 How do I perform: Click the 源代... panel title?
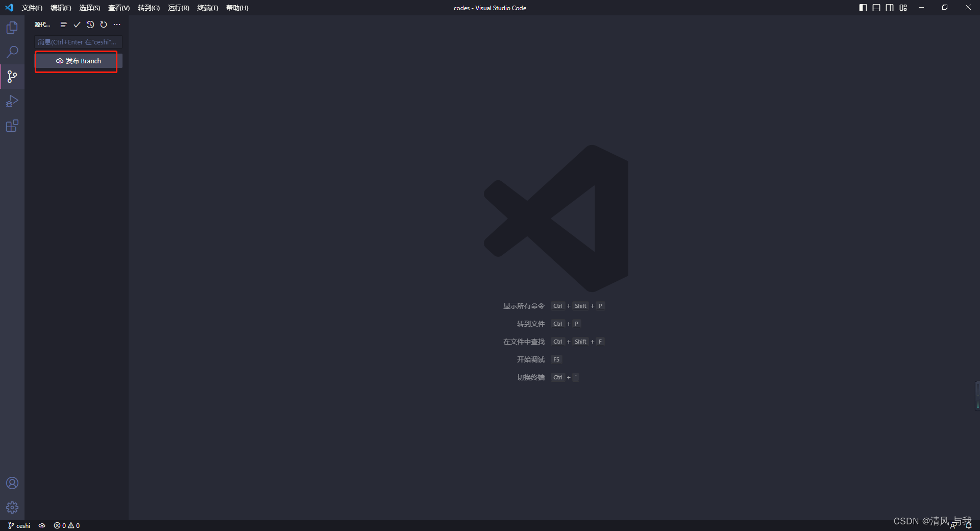pos(42,25)
